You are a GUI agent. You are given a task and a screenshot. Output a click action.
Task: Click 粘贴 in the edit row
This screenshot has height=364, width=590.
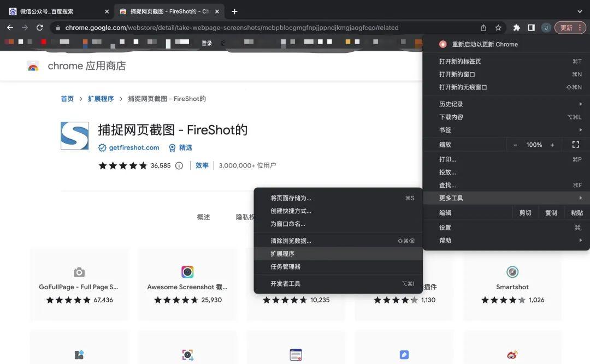(577, 212)
